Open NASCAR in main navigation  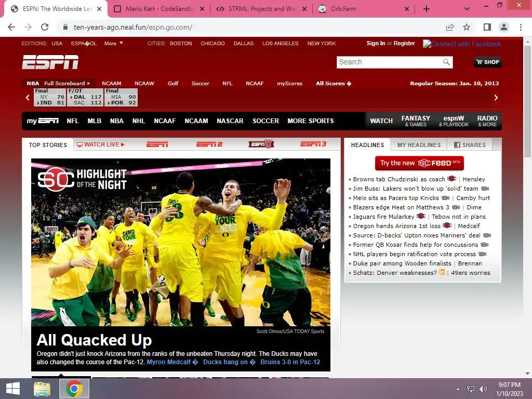coord(230,121)
